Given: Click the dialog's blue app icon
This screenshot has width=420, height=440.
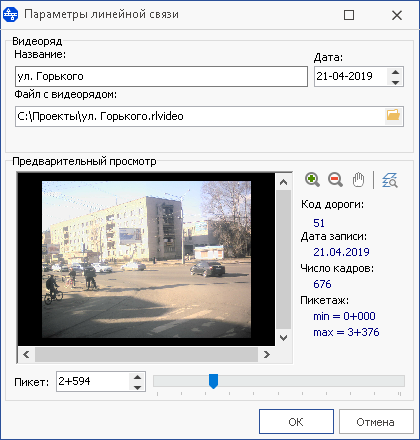Looking at the screenshot, I should 10,15.
